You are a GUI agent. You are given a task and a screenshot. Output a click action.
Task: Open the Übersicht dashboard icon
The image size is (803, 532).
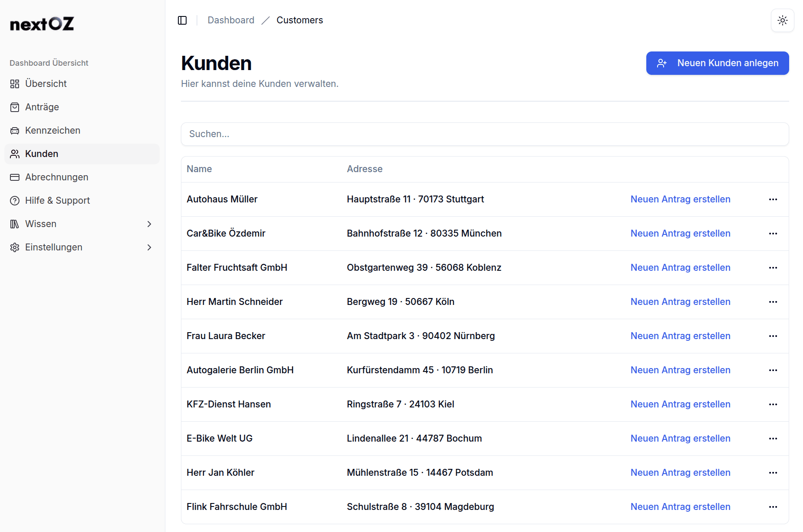tap(15, 83)
